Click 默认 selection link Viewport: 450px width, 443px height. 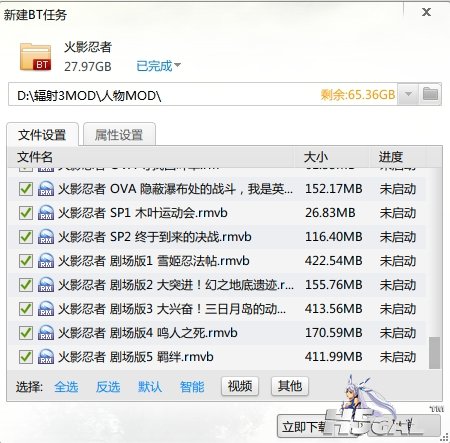(x=150, y=387)
